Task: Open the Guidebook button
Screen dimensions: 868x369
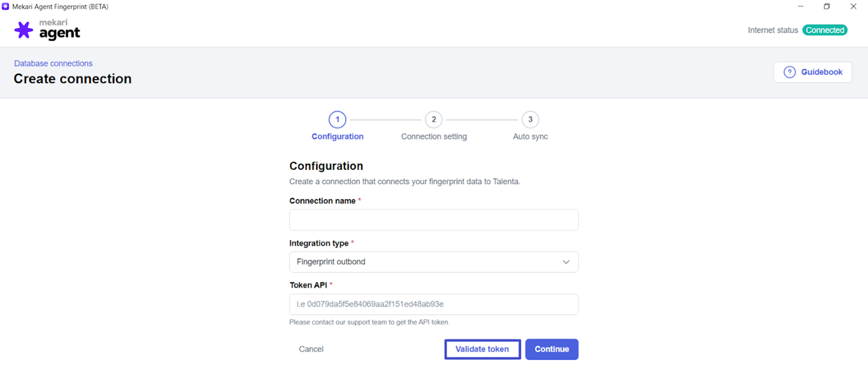Action: (813, 72)
